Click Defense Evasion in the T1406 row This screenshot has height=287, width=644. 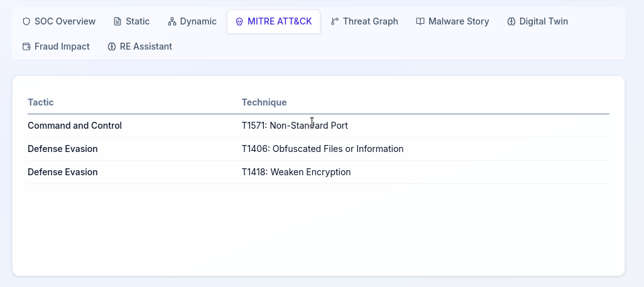pyautogui.click(x=62, y=149)
